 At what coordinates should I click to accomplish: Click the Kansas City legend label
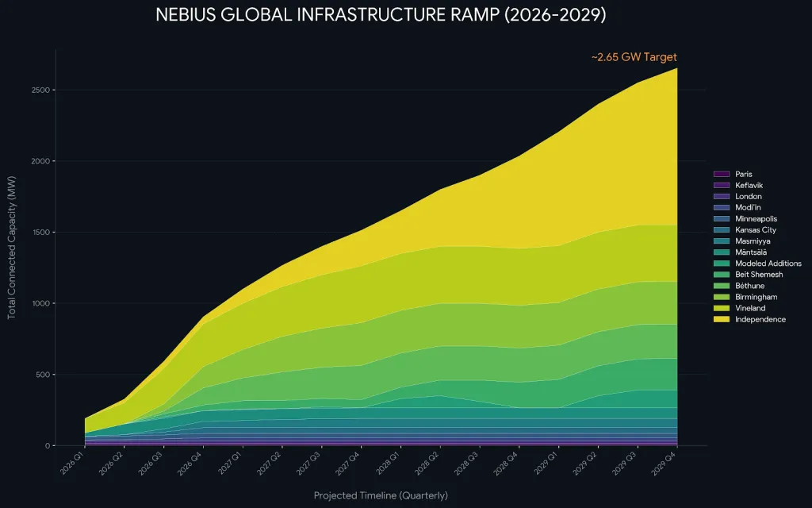(756, 230)
